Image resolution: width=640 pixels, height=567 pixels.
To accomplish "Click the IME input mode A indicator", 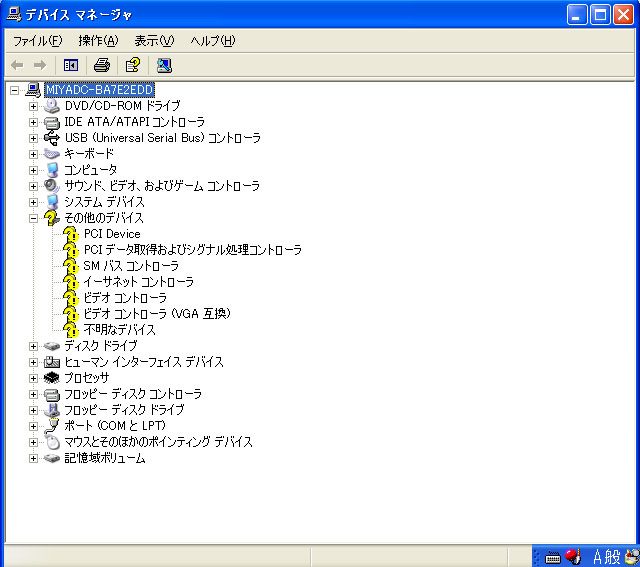I will pyautogui.click(x=597, y=557).
